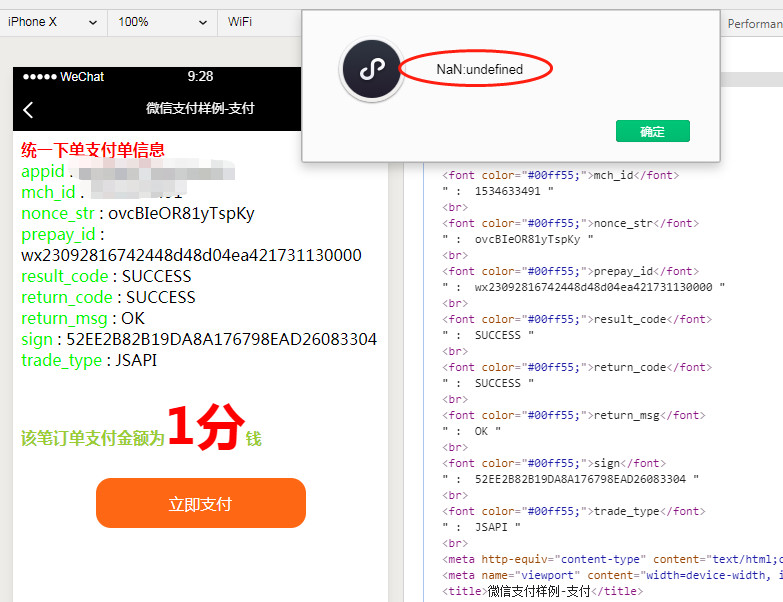Screen dimensions: 783x602
Task: Click the mini program logo in dialog
Action: click(x=372, y=69)
